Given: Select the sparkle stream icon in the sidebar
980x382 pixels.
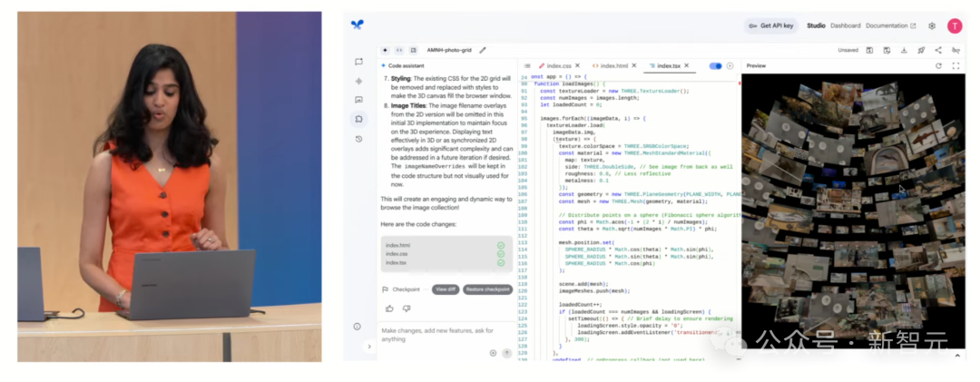Looking at the screenshot, I should [x=358, y=81].
